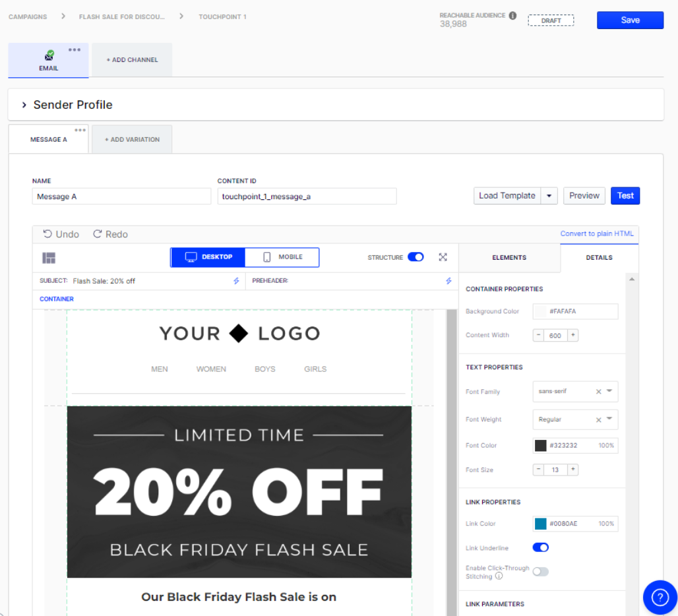This screenshot has height=616, width=678.
Task: Click the fullscreen expand editor icon
Action: pyautogui.click(x=443, y=257)
